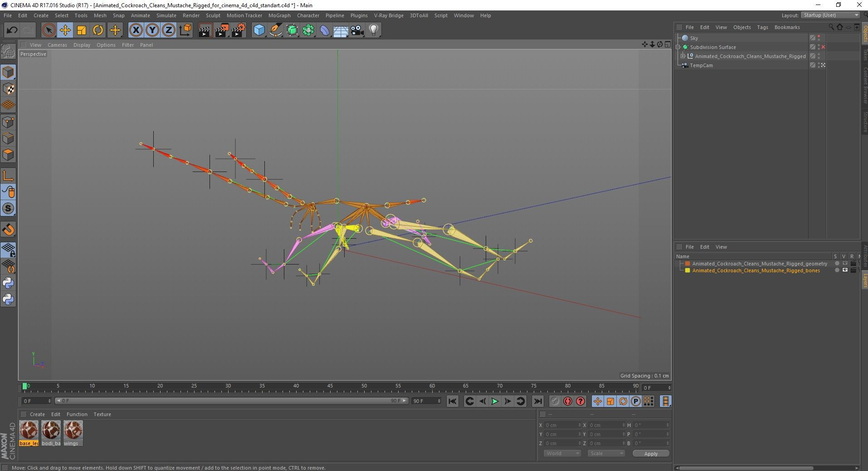
Task: Toggle Autokeying button
Action: [567, 401]
